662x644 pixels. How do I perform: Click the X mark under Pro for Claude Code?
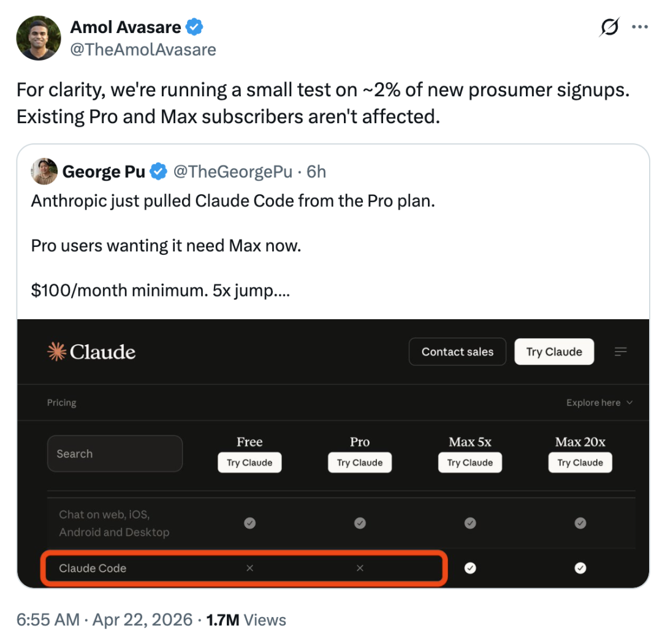click(360, 568)
